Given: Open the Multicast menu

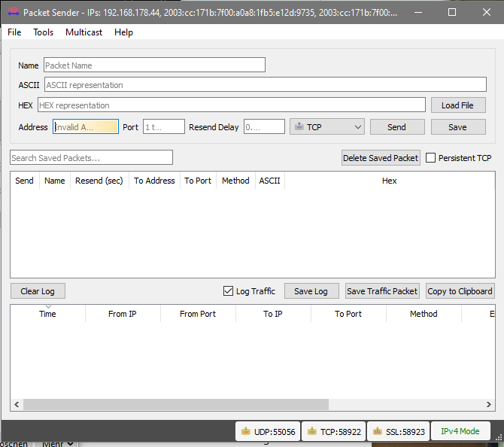Looking at the screenshot, I should [83, 32].
